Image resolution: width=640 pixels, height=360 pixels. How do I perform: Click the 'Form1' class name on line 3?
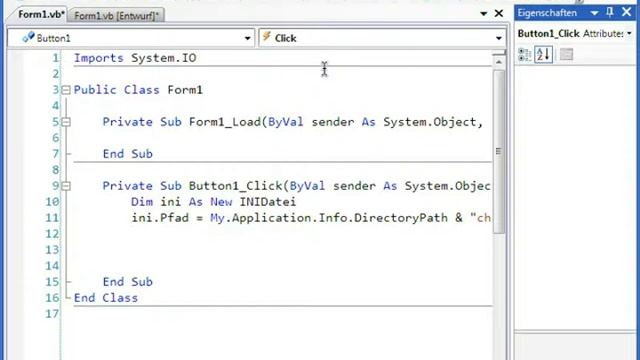coord(185,90)
